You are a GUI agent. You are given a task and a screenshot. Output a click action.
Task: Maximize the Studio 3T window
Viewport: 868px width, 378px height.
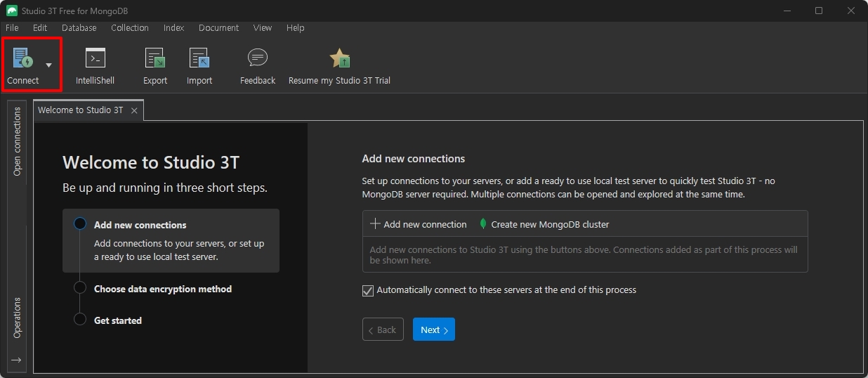(x=819, y=11)
